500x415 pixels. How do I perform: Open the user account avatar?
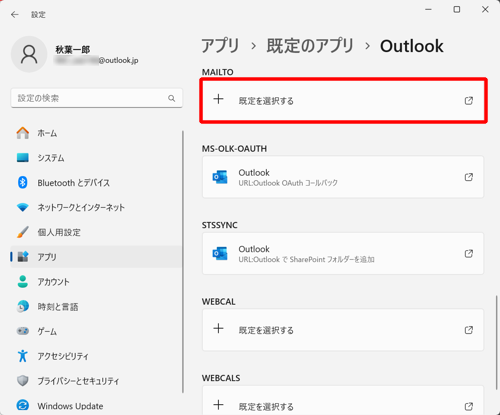29,54
